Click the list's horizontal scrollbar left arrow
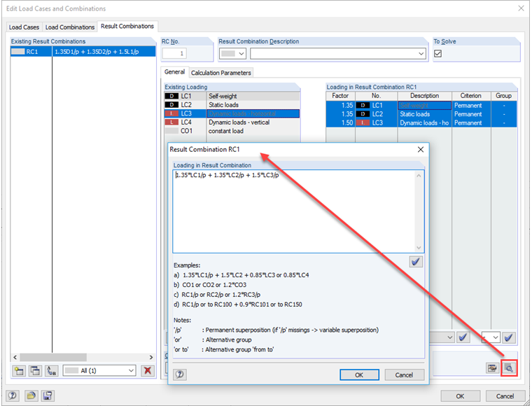Viewport: 532px width, 406px height. coord(15,357)
